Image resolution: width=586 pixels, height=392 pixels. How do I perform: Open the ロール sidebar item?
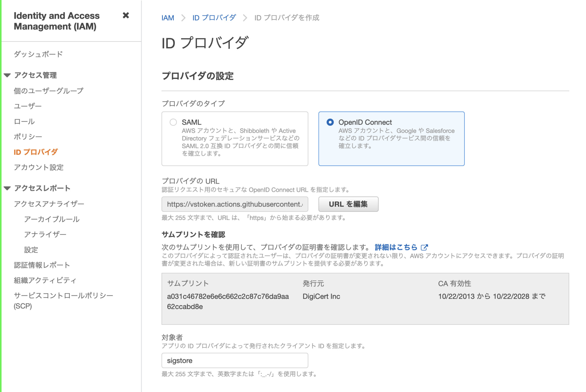click(x=24, y=121)
